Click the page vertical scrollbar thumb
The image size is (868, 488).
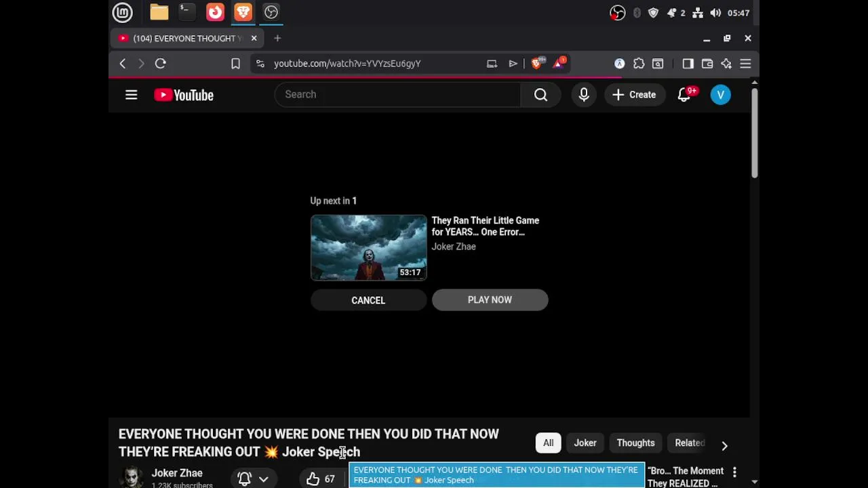point(754,132)
